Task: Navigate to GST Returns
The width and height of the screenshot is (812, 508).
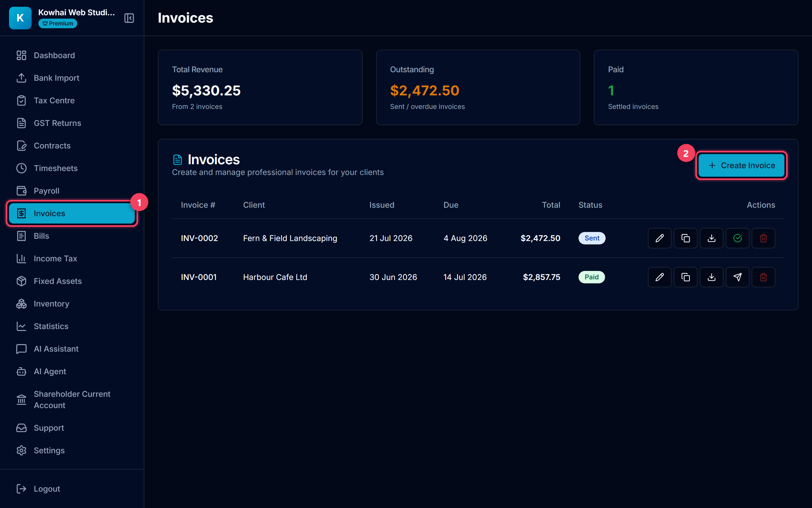Action: coord(72,123)
